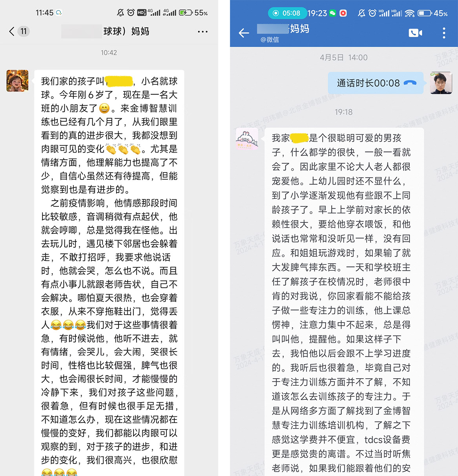
Task: Tap the WeChat icon in status bar
Action: click(332, 13)
